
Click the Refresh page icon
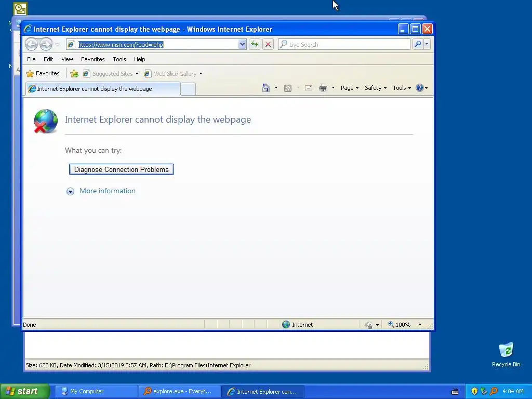255,44
